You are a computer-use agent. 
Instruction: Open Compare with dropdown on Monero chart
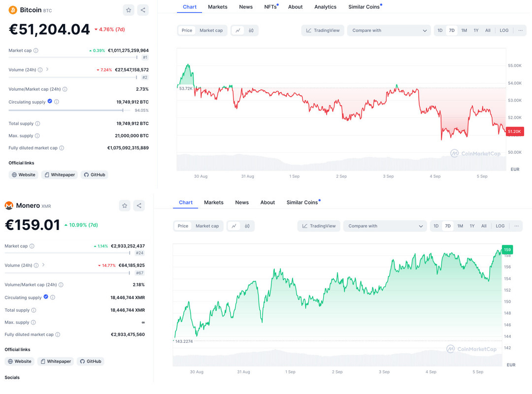[x=385, y=226]
